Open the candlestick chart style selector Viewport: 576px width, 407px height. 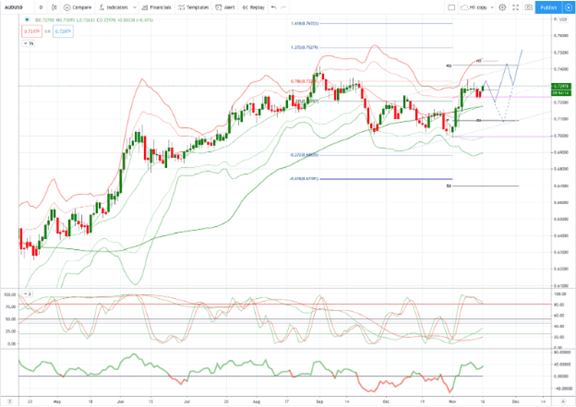click(x=54, y=7)
